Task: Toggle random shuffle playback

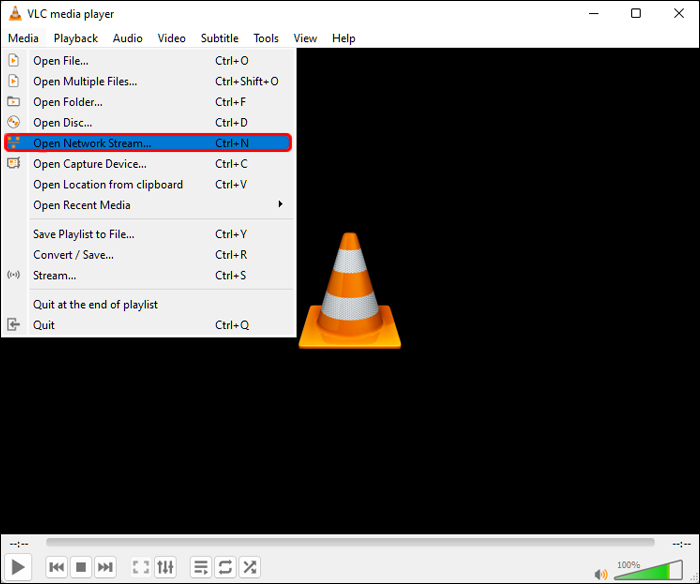Action: pos(250,567)
